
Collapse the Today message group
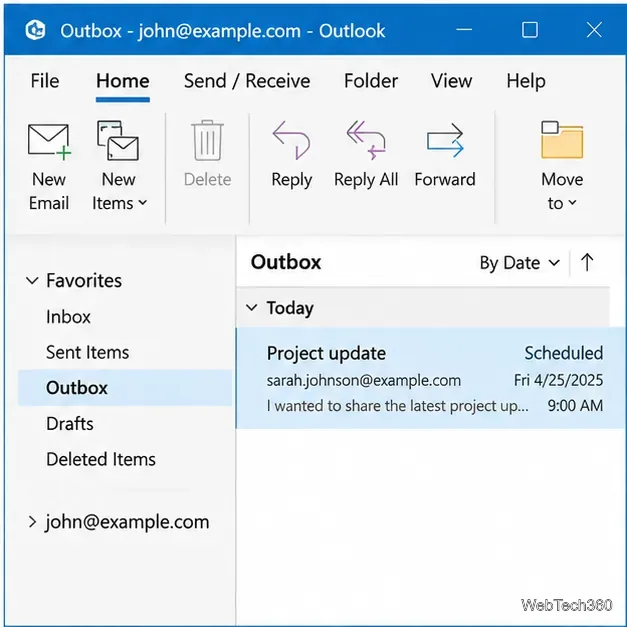[252, 308]
